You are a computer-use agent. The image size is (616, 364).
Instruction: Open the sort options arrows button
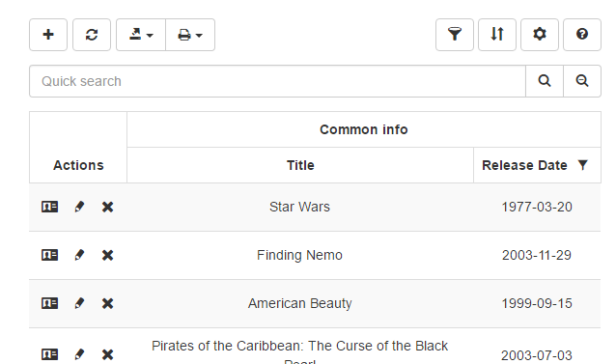[x=497, y=35]
